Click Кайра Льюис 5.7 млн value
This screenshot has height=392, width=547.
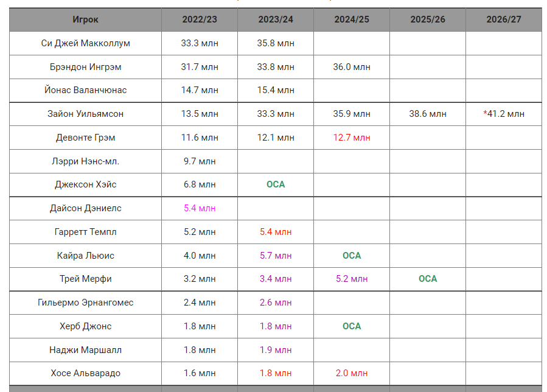[276, 256]
